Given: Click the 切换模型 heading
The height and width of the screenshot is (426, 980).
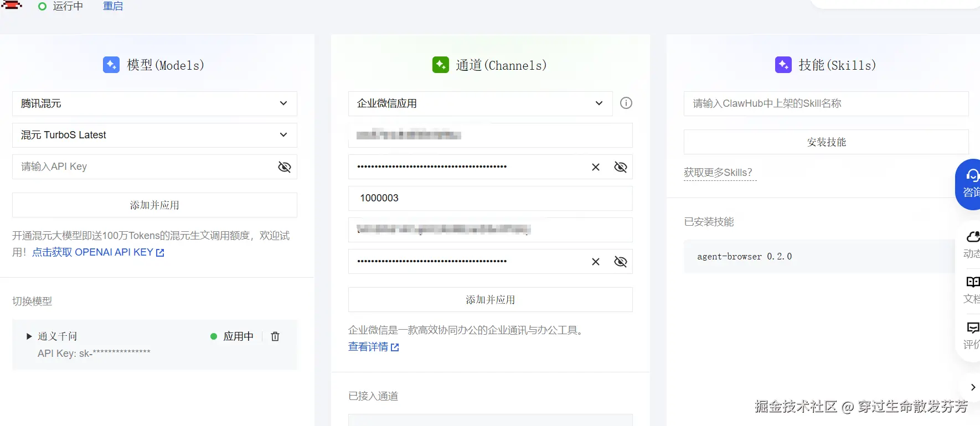Looking at the screenshot, I should (32, 302).
